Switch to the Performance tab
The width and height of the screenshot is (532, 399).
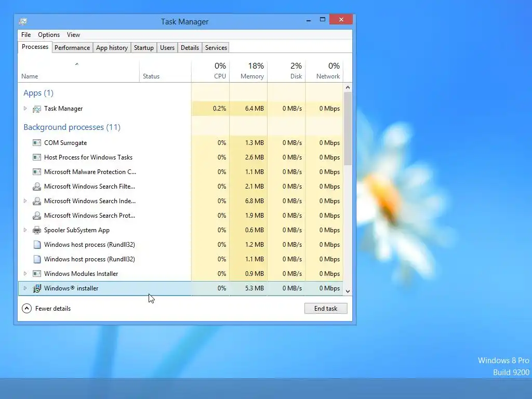coord(72,48)
